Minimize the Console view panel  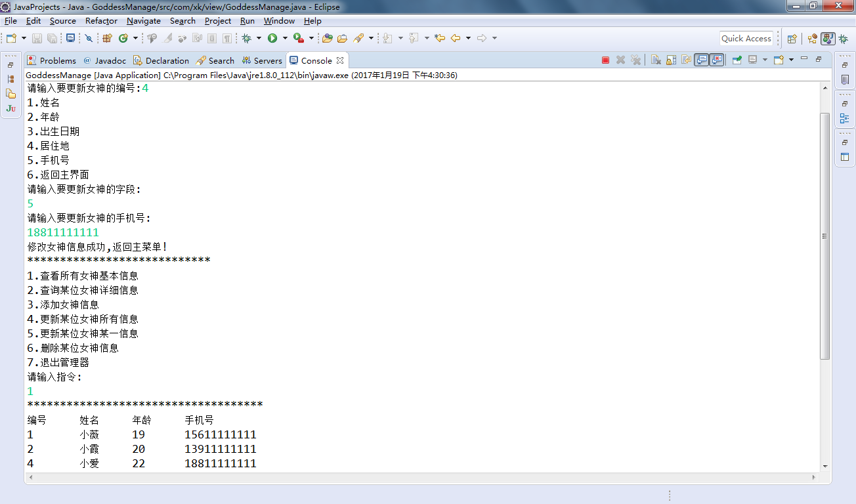pyautogui.click(x=804, y=58)
